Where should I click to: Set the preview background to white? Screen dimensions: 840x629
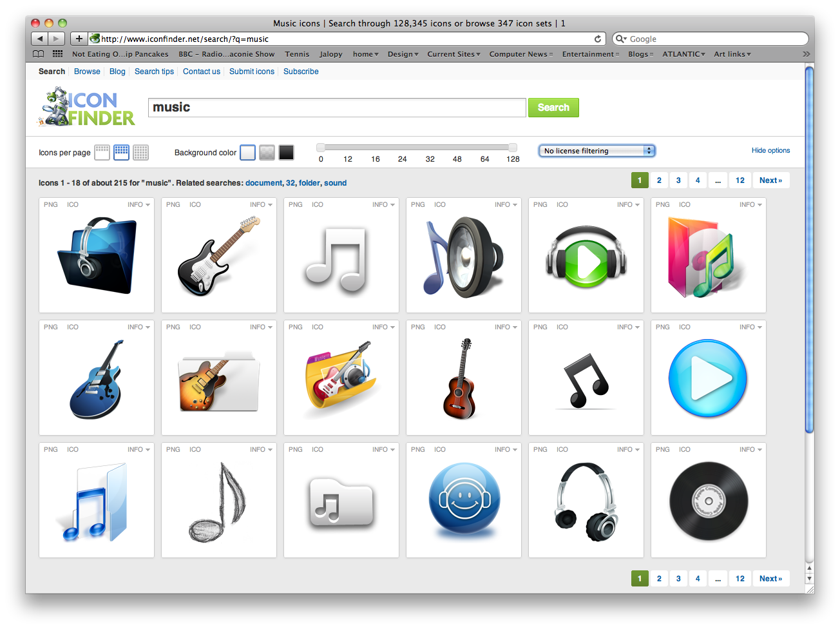coord(247,152)
